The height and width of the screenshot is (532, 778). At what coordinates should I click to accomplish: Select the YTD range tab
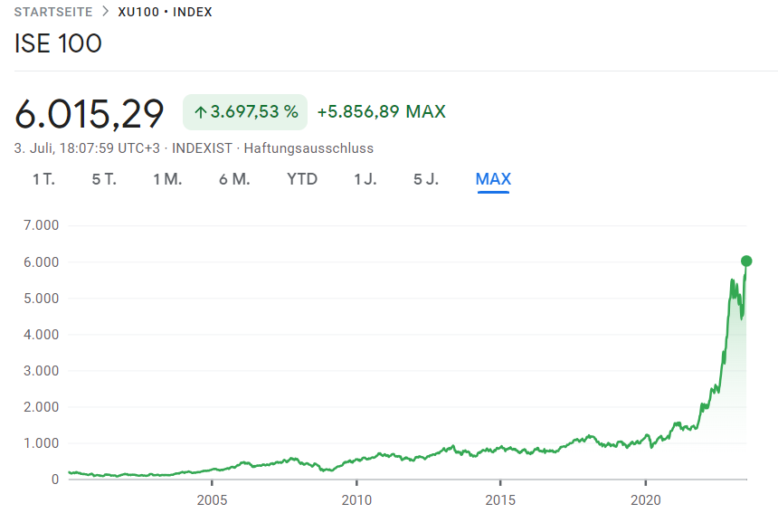[302, 179]
